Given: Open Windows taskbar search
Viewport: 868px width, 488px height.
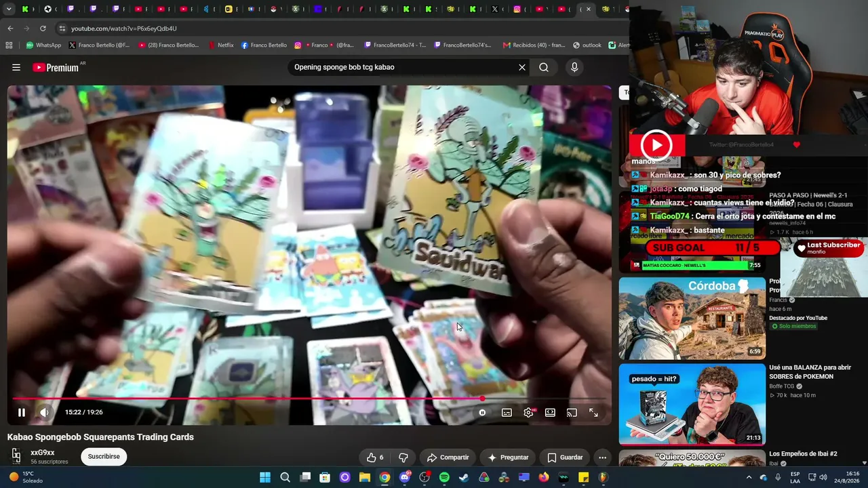Looking at the screenshot, I should pos(285,477).
